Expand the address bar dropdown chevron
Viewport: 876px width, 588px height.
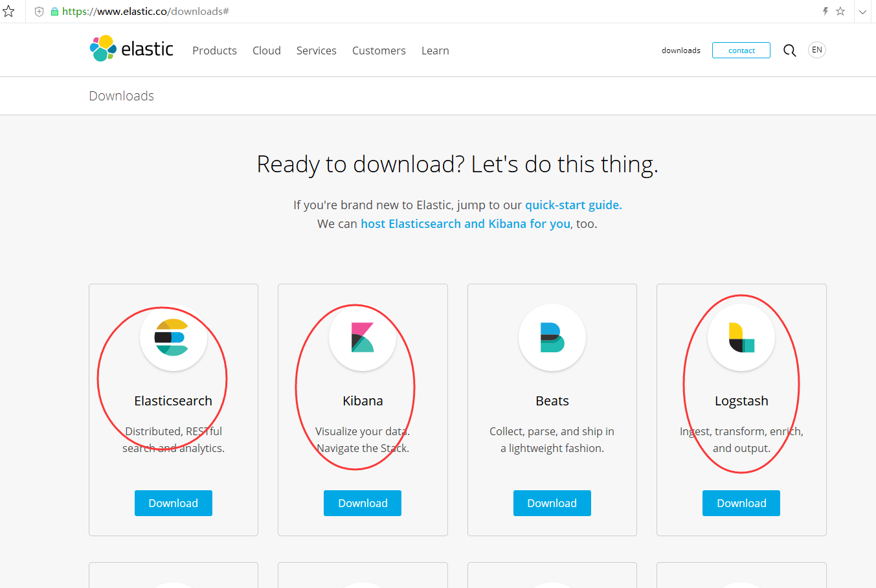click(x=862, y=12)
